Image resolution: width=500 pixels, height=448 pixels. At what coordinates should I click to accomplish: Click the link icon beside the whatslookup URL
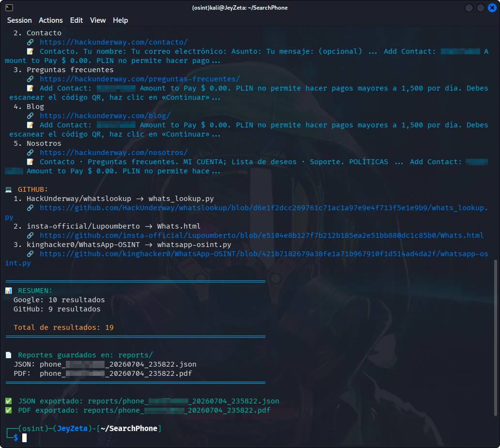click(x=30, y=208)
